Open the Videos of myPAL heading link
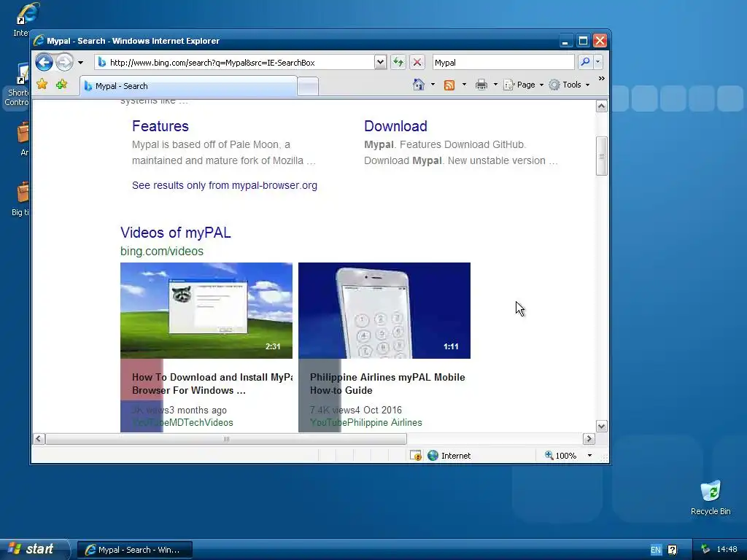Screen dimensions: 747x560 [175, 233]
